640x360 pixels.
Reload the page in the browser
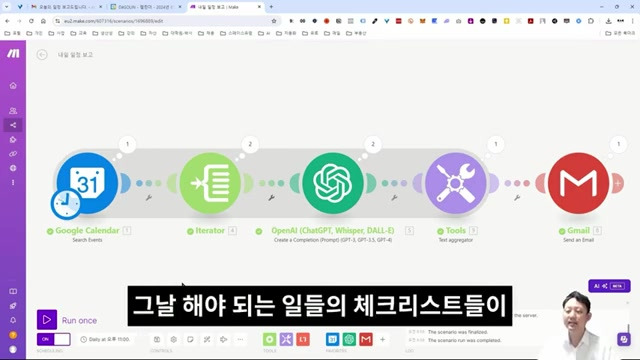point(31,21)
